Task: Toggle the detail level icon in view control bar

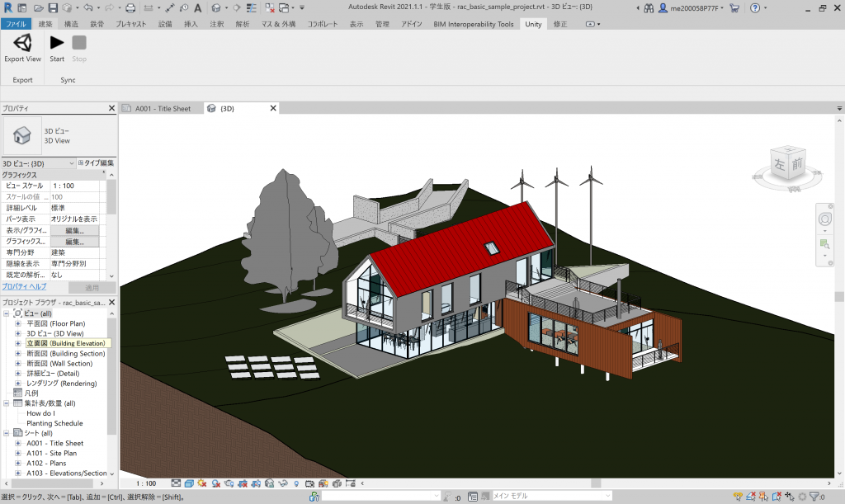Action: [175, 483]
